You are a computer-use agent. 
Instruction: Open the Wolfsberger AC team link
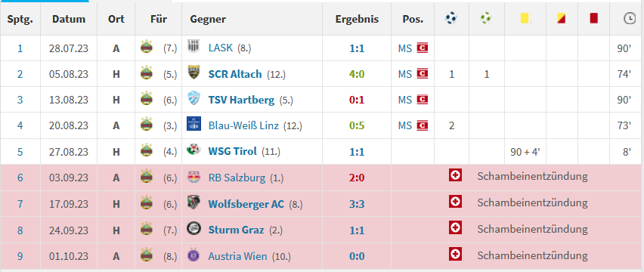point(246,204)
